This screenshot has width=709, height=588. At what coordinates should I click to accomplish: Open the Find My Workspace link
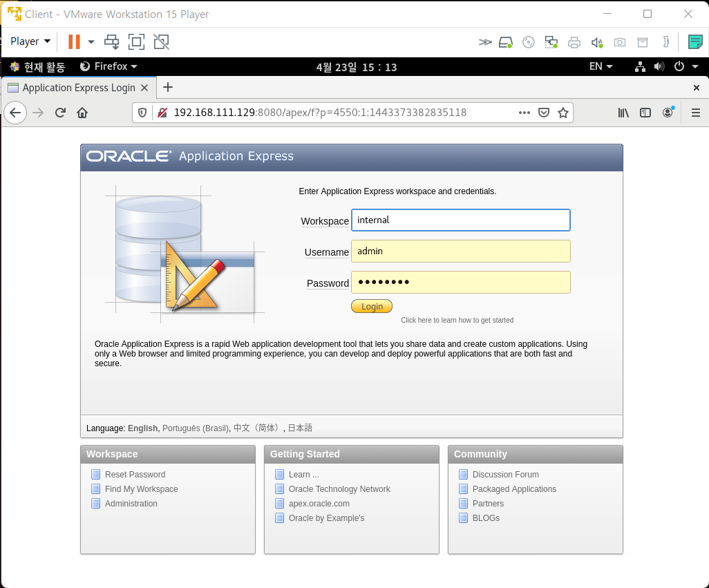(x=141, y=489)
